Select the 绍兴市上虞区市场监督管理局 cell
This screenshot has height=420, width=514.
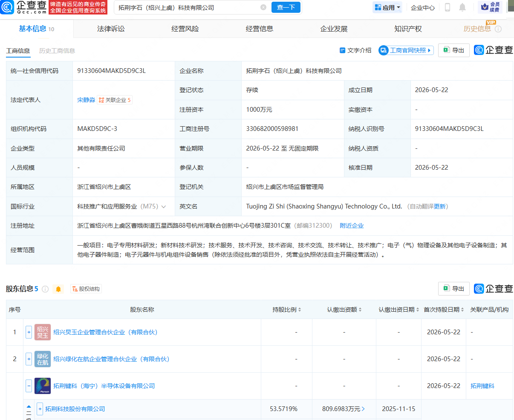[285, 187]
